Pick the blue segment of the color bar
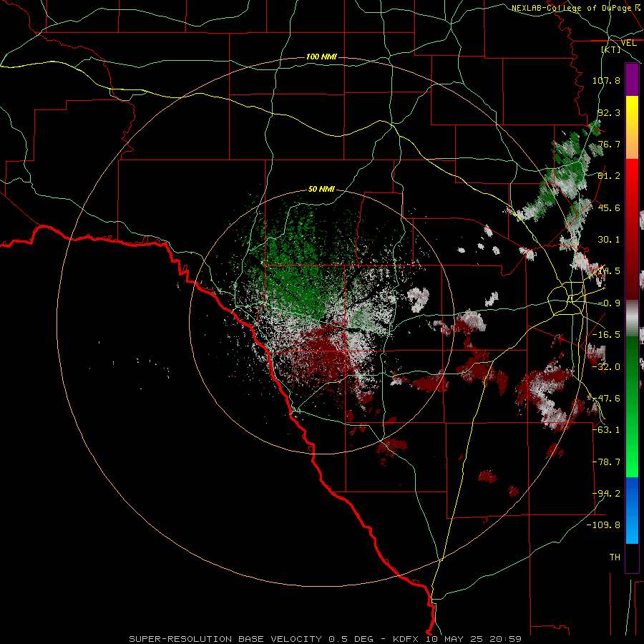 (632, 510)
